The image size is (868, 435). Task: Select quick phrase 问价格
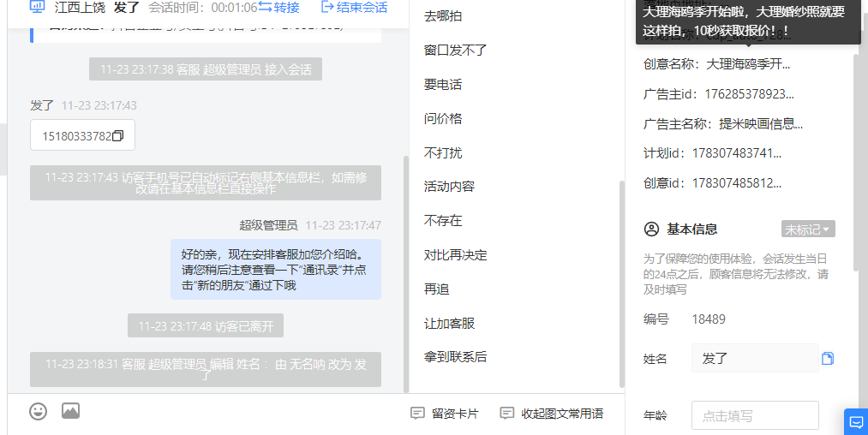tap(443, 118)
